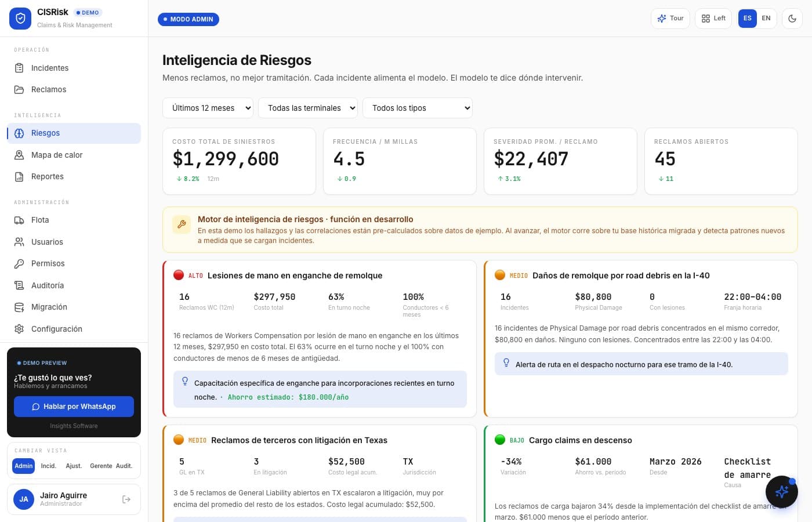The width and height of the screenshot is (812, 522).
Task: Switch view to Incid. role
Action: (49, 466)
